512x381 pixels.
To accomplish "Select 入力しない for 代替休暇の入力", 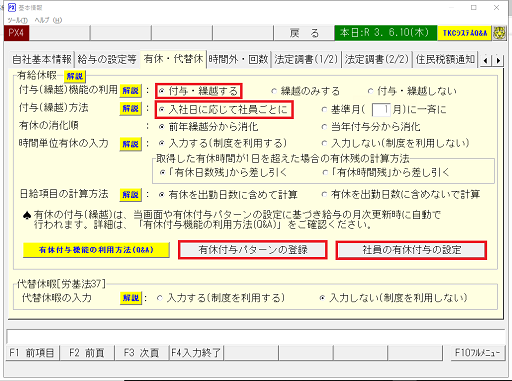I will click(393, 298).
